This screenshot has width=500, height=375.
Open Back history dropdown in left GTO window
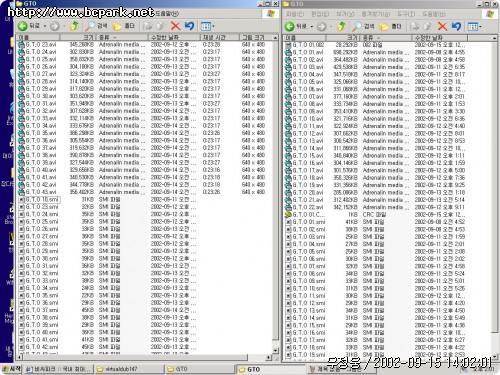(45, 26)
